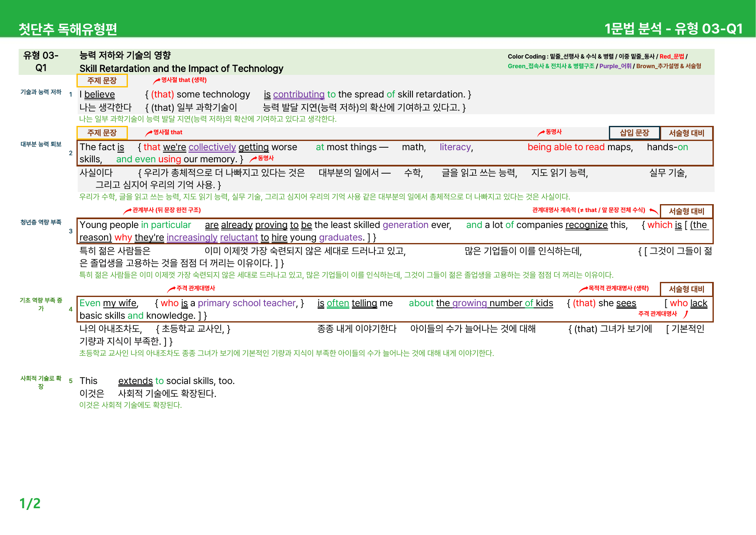
Task: Click the purple word 'generation'
Action: [405, 225]
